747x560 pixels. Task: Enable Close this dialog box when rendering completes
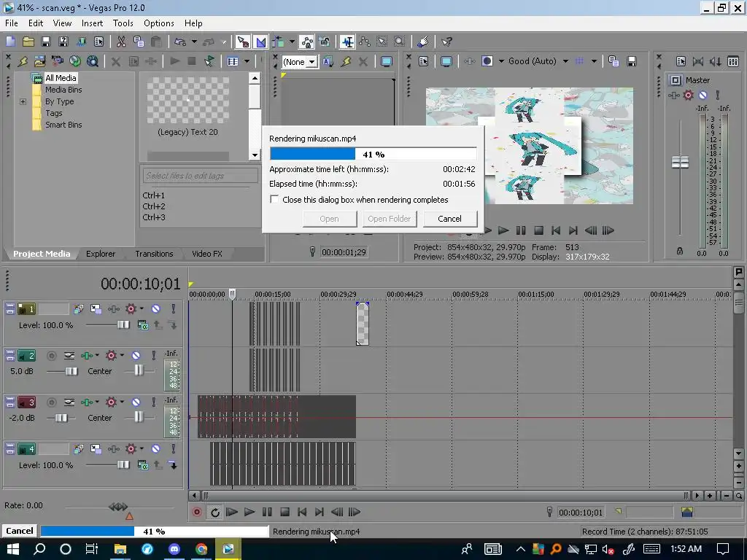(274, 200)
